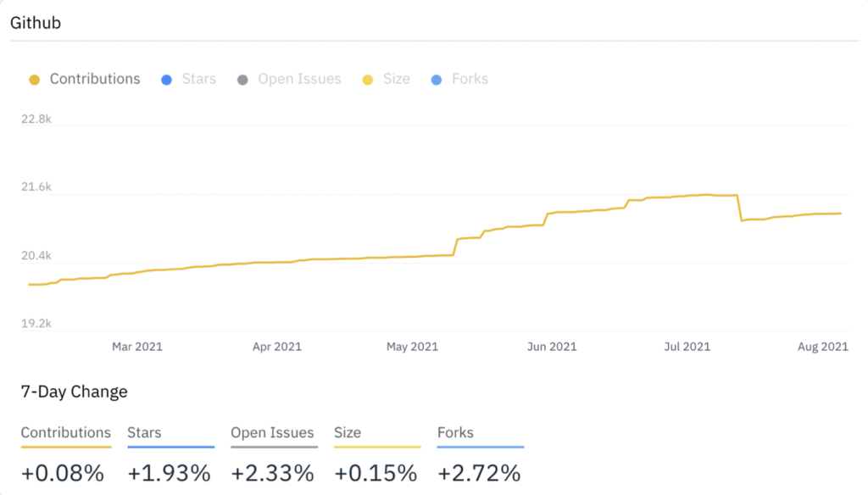Image resolution: width=868 pixels, height=495 pixels.
Task: Click the +0.08% Contributions change value
Action: (63, 473)
